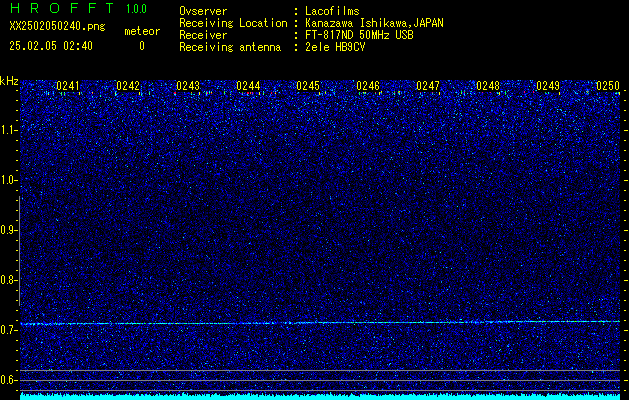Image resolution: width=629 pixels, height=400 pixels.
Task: Click the 1.0 frequency axis label
Action: [x=8, y=181]
